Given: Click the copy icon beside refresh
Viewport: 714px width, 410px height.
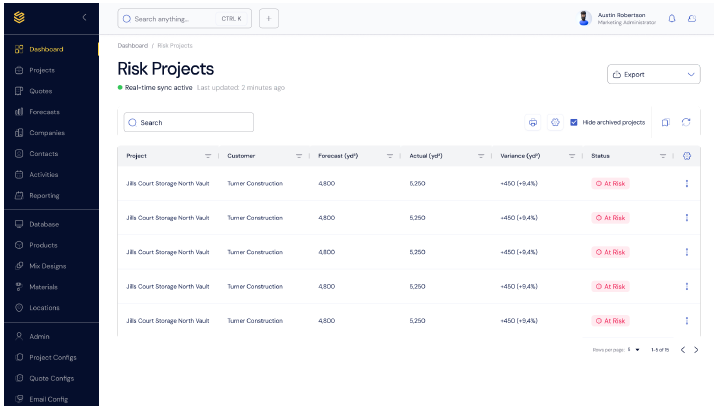Looking at the screenshot, I should pos(665,122).
